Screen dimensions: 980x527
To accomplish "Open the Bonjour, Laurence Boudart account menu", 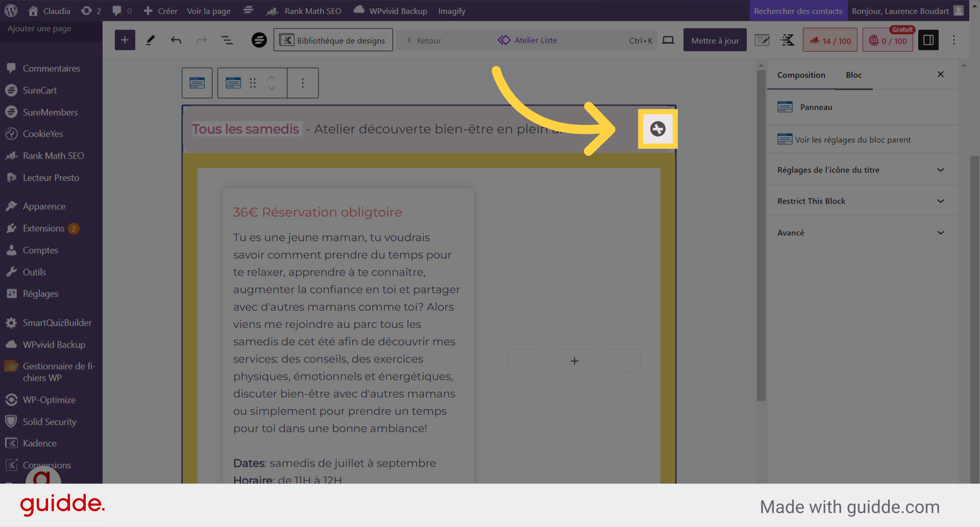I will click(908, 11).
